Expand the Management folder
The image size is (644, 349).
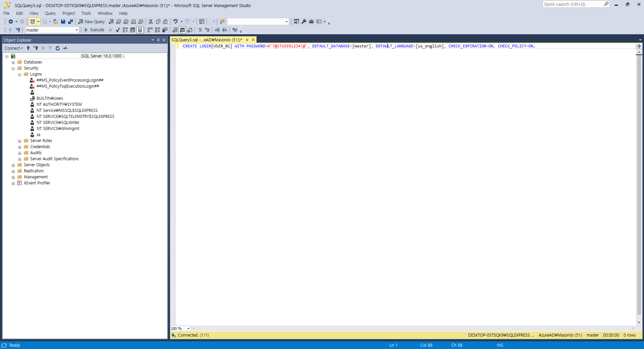13,177
